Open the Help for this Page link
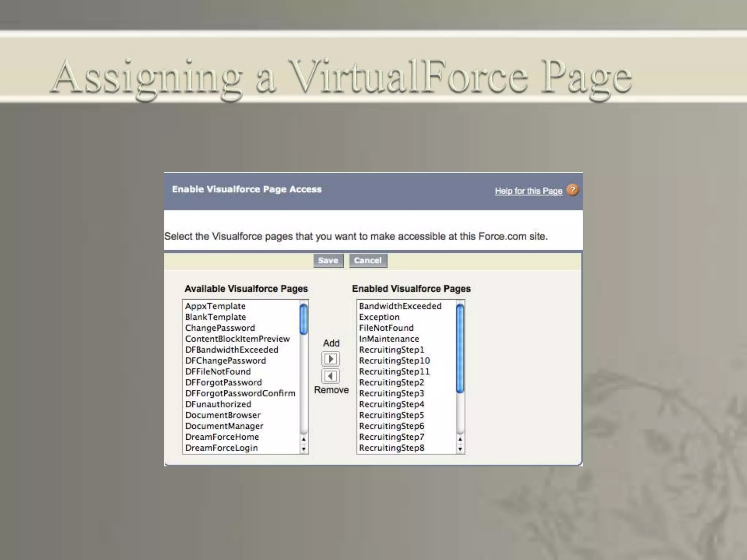This screenshot has height=560, width=747. click(x=528, y=191)
